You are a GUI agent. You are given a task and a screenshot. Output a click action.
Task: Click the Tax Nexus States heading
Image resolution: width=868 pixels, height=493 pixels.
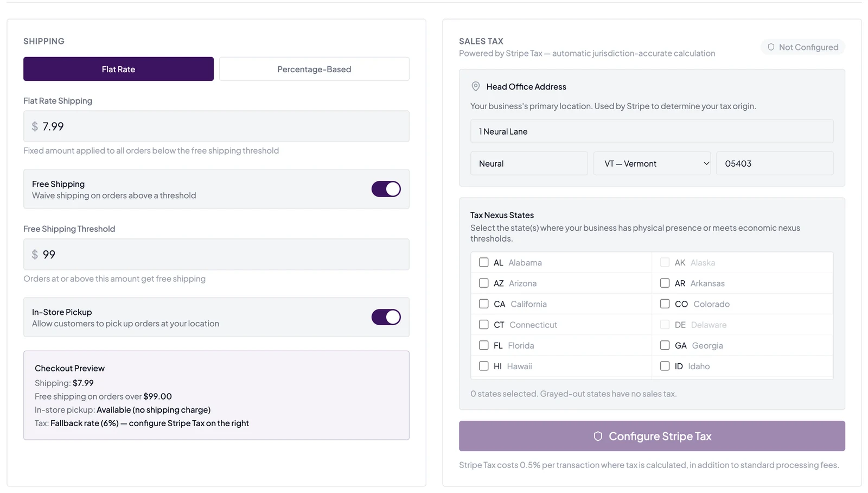coord(502,215)
